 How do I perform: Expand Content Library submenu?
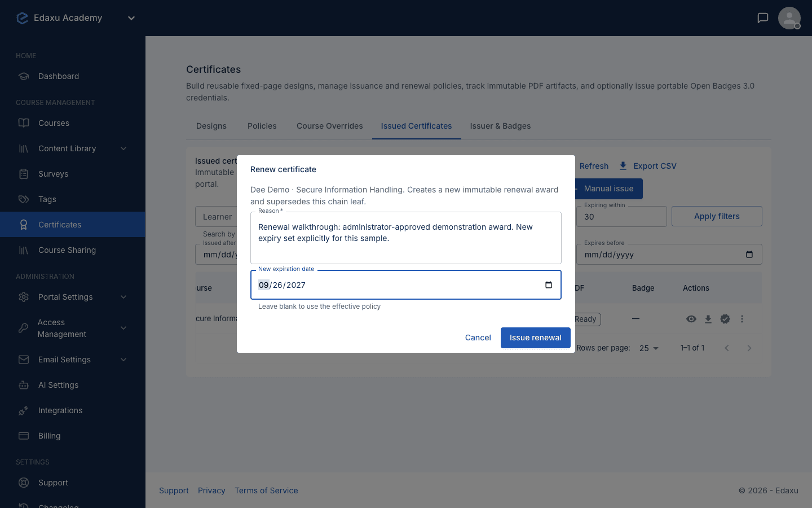tap(123, 148)
